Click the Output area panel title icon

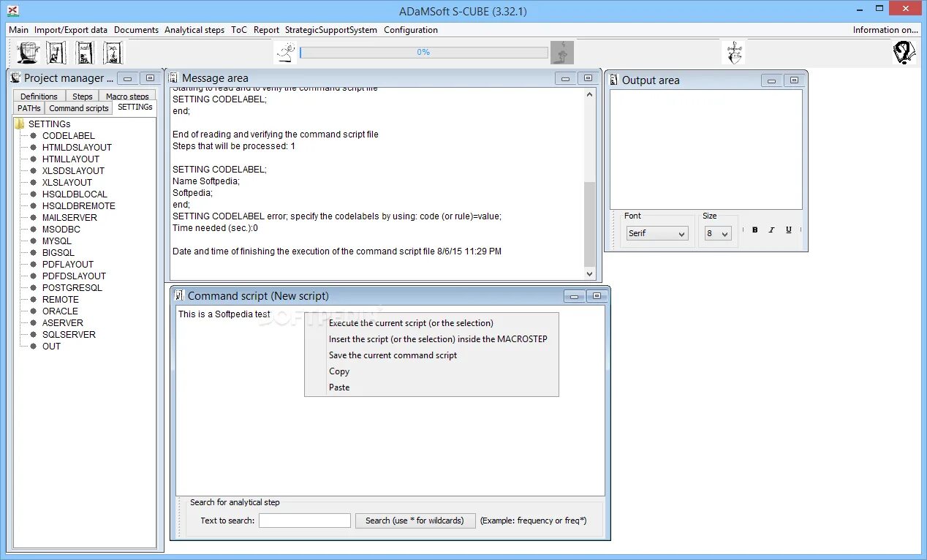614,80
